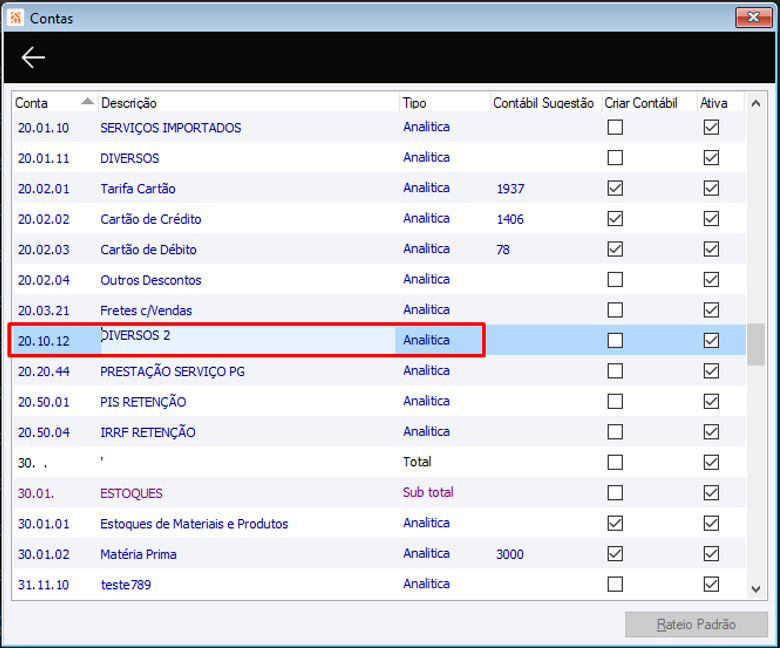Select the PRESTAÇÃO SERVIÇO PG description
Screen dimensions: 780x648
pyautogui.click(x=172, y=371)
